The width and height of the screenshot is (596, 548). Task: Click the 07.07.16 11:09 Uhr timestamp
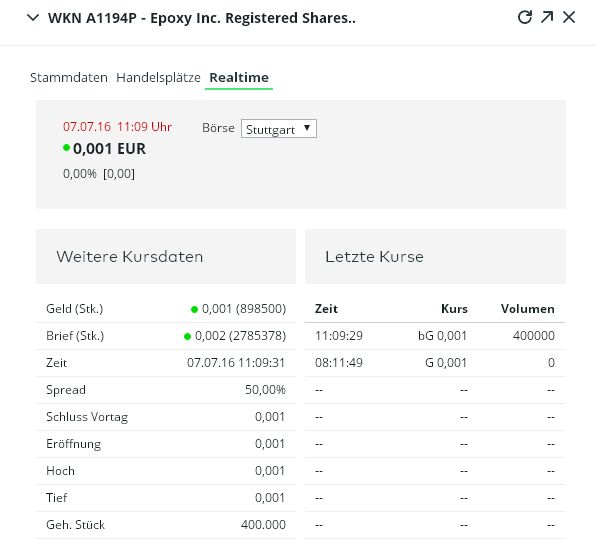[117, 127]
